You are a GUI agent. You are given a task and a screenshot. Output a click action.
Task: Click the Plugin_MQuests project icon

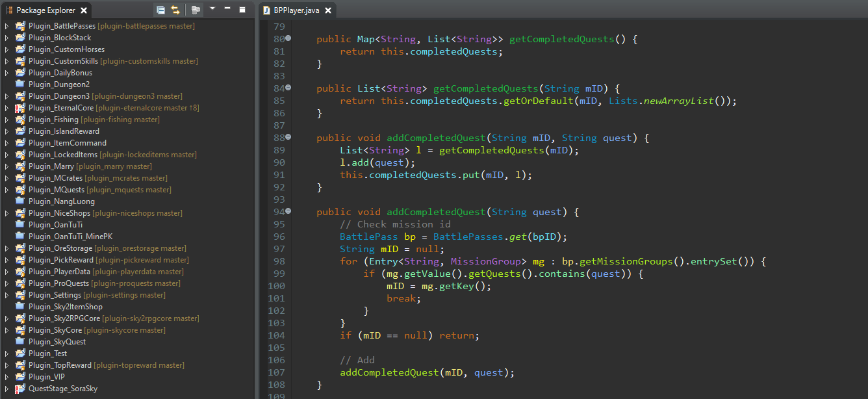point(20,190)
